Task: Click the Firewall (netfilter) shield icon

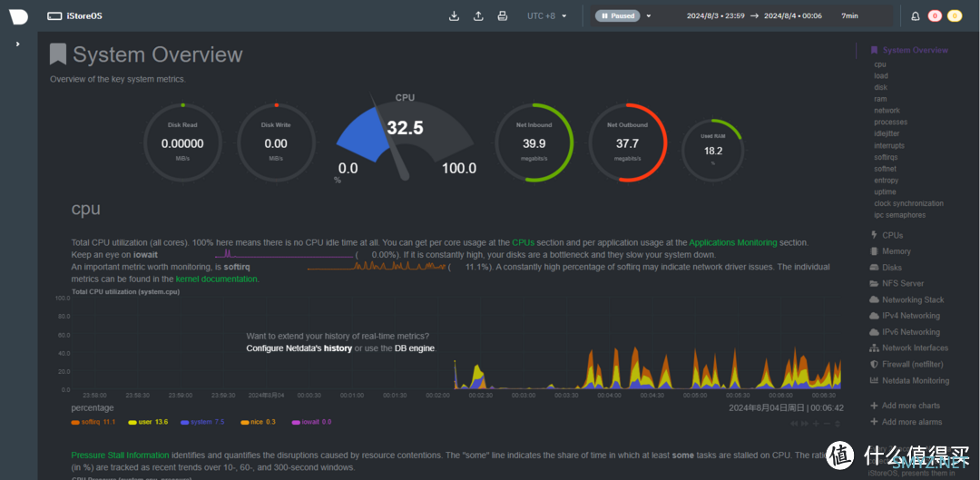Action: (874, 365)
